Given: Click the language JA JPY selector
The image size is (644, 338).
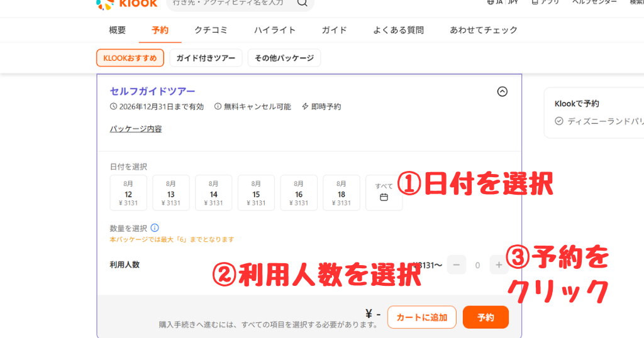Looking at the screenshot, I should [x=502, y=2].
